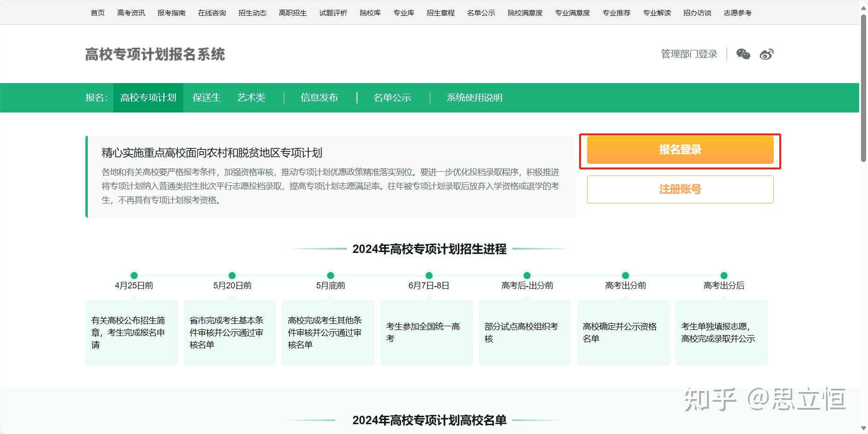The image size is (868, 434).
Task: Click the 高考出分后 timeline dot
Action: tap(724, 275)
